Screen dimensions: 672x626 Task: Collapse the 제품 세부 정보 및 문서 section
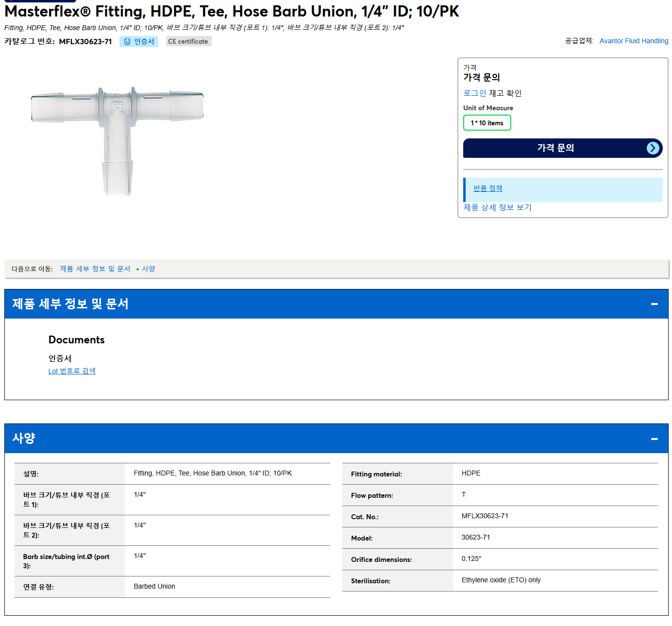(654, 304)
